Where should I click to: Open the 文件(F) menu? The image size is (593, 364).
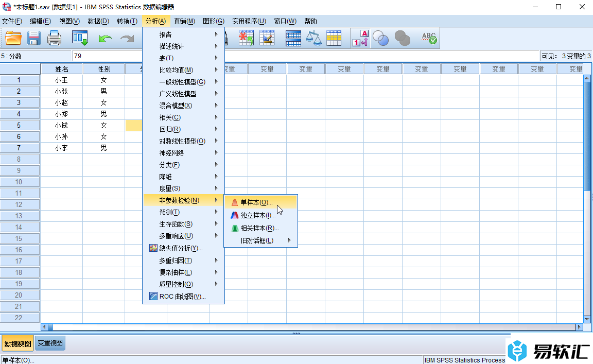[x=12, y=21]
